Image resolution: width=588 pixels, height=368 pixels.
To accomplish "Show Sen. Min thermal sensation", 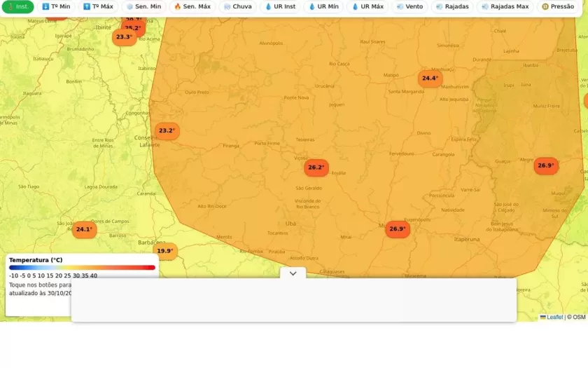I will click(143, 6).
